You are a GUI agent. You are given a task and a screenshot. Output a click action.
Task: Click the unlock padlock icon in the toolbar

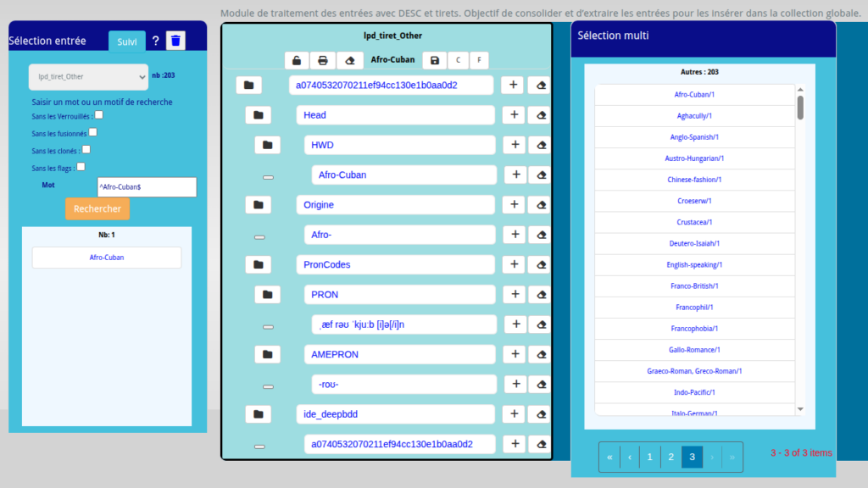pyautogui.click(x=296, y=60)
